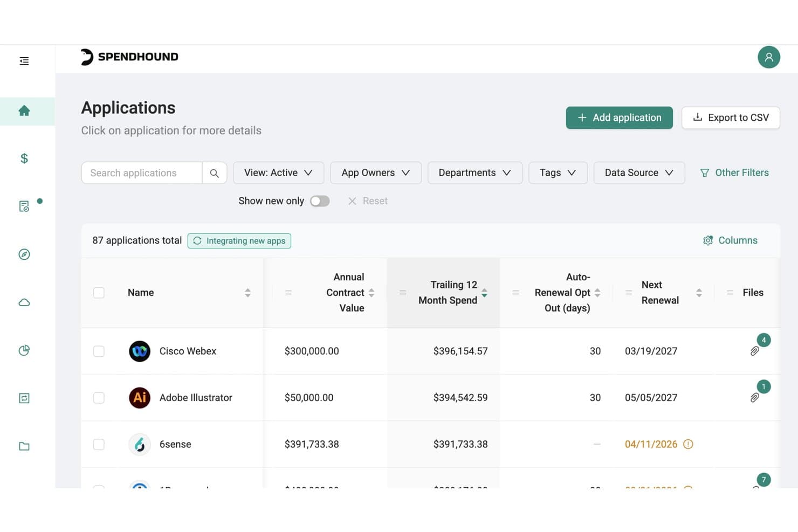Click the SpendHound logo
The width and height of the screenshot is (798, 532).
click(x=129, y=57)
